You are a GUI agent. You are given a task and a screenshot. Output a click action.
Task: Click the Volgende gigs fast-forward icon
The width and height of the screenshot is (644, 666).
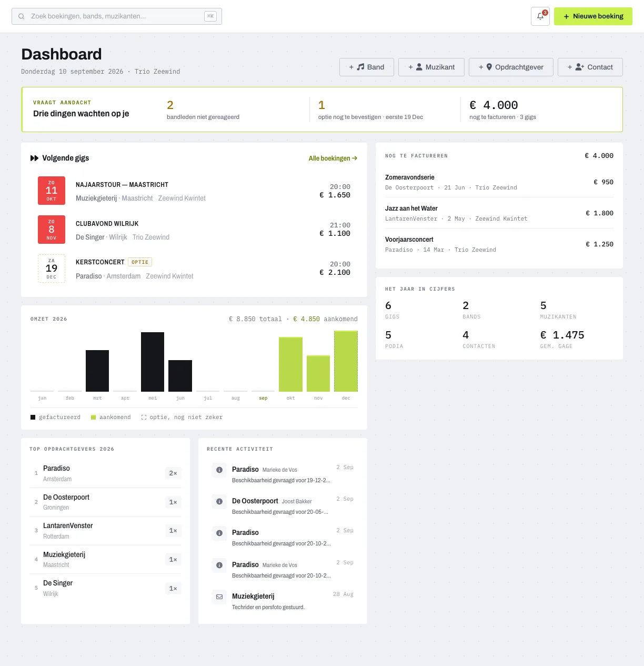pos(34,158)
